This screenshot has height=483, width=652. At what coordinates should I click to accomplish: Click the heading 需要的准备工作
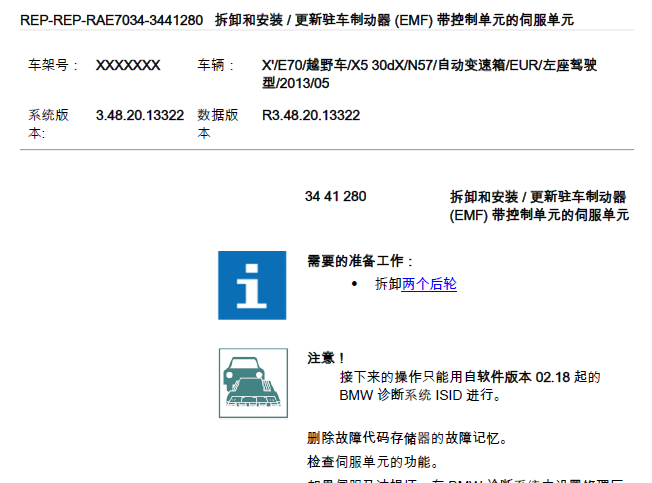(359, 261)
